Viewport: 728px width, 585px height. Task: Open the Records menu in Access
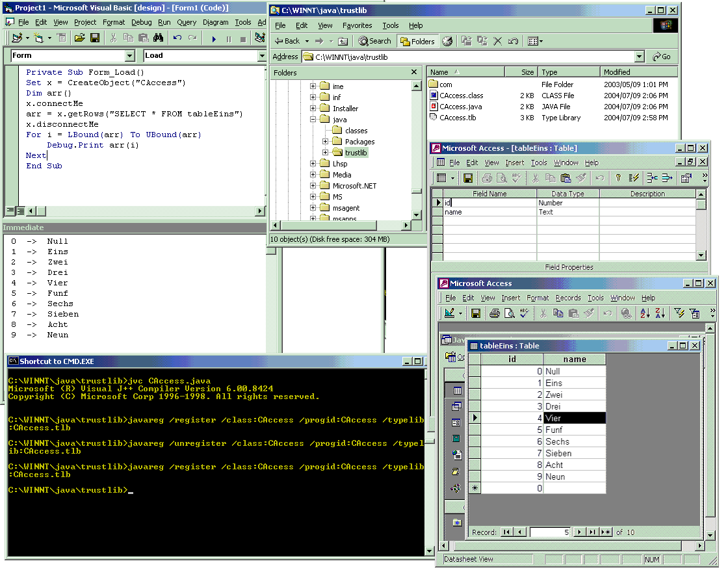[567, 298]
